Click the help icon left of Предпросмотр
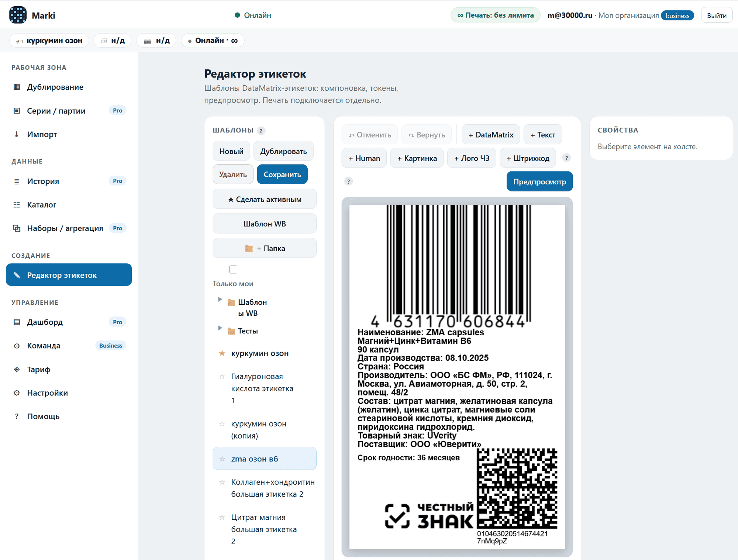 (x=348, y=181)
